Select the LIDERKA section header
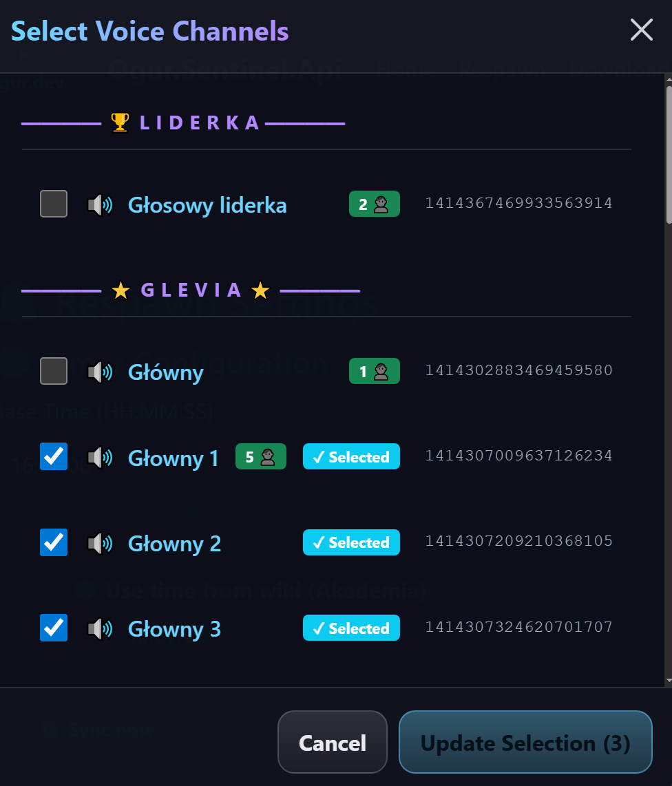672x786 pixels. (x=200, y=123)
